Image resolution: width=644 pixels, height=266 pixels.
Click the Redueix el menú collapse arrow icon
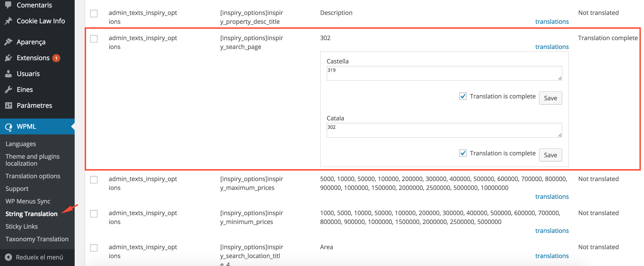[x=8, y=257]
